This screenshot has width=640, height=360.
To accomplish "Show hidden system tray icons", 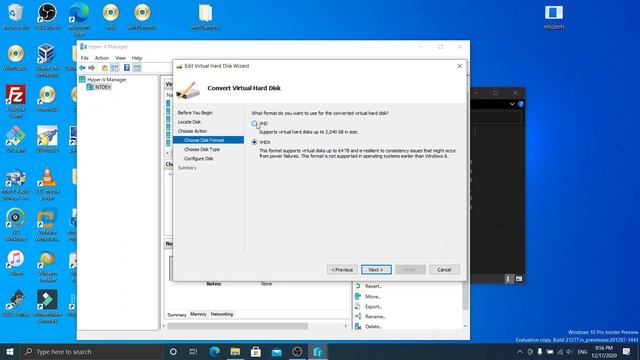I will [x=520, y=351].
